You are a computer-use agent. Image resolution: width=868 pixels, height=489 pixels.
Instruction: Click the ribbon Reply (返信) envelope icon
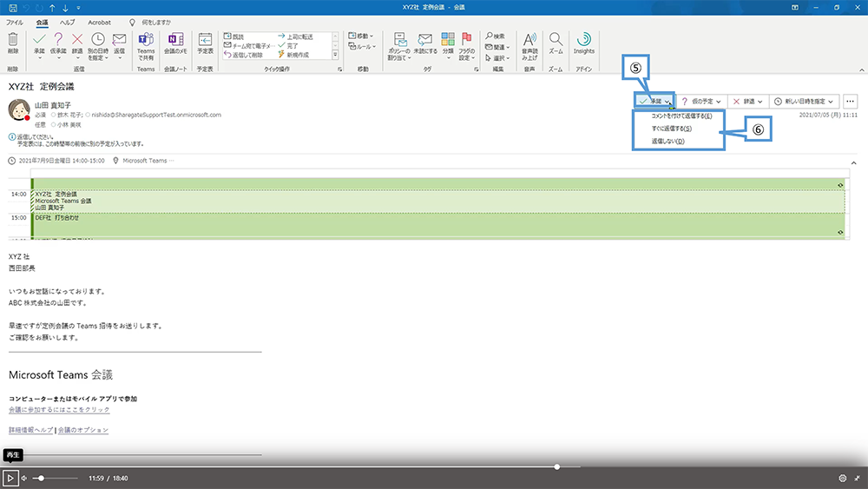(x=119, y=39)
